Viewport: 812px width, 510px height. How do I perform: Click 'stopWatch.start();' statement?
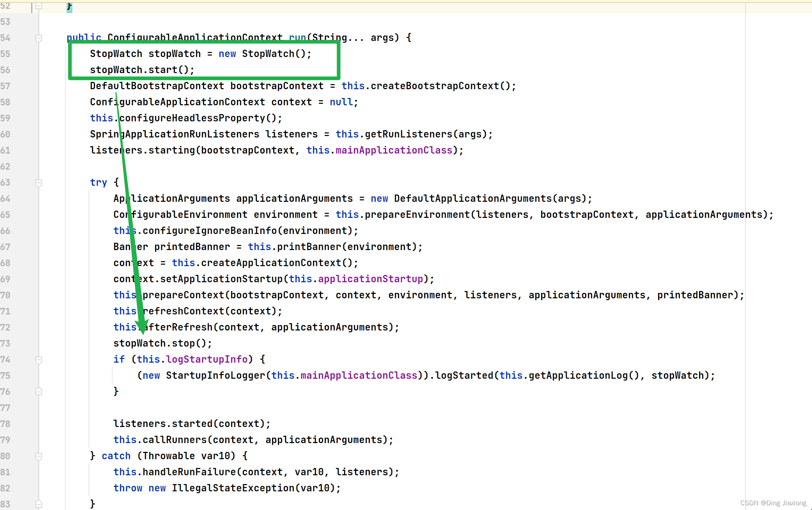[142, 70]
